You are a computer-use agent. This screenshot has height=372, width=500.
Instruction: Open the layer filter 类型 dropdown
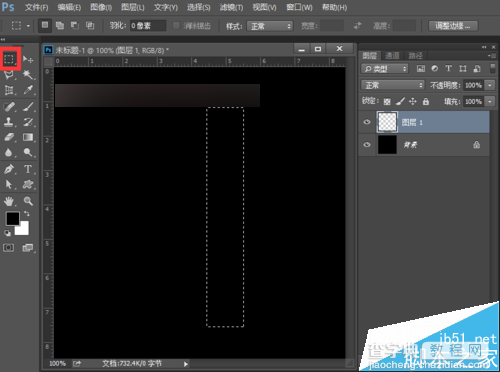click(x=385, y=69)
